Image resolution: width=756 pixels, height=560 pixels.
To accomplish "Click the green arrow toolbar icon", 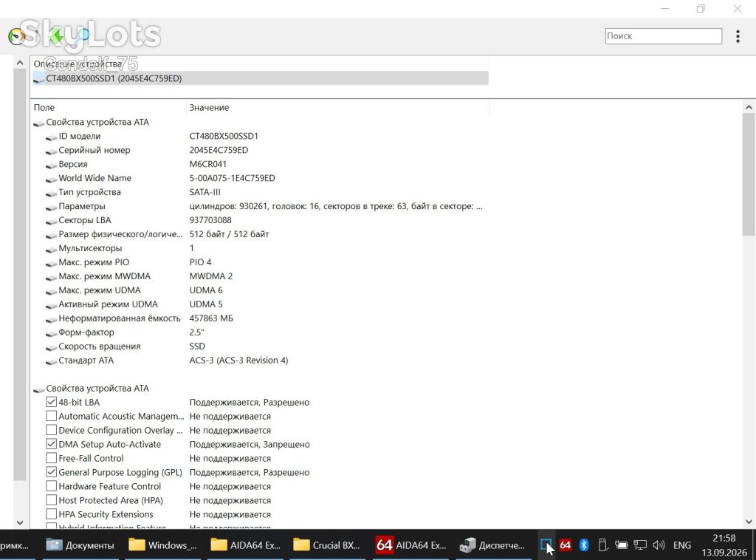I will pyautogui.click(x=56, y=35).
